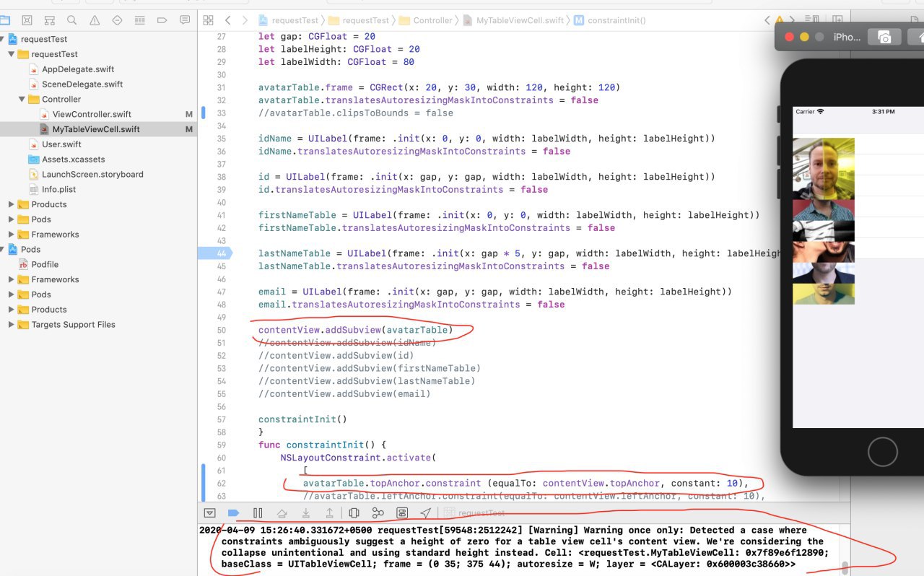Viewport: 924px width, 576px height.
Task: Hide the debug area
Action: click(210, 512)
